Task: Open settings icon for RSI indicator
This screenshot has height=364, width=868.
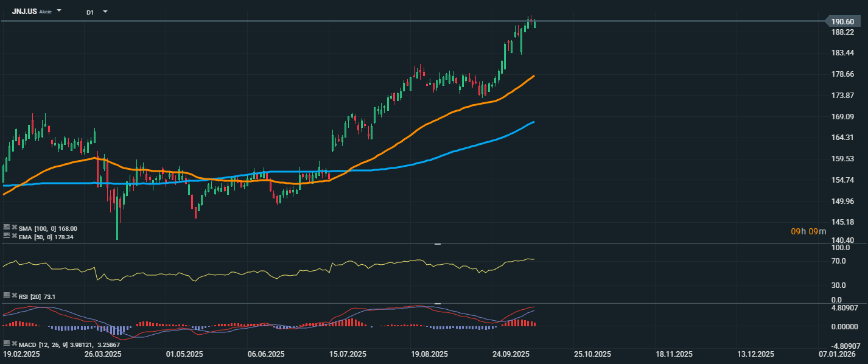Action: tap(6, 295)
